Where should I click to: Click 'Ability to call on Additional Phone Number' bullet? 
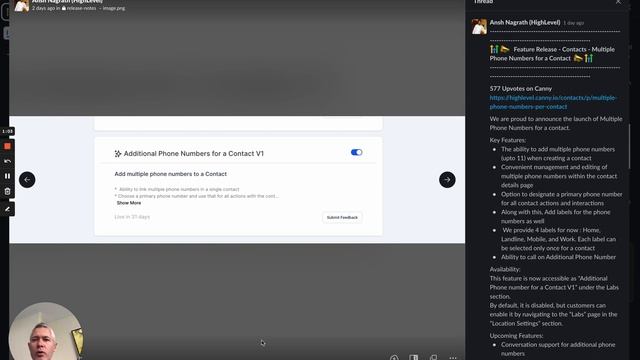coord(558,257)
